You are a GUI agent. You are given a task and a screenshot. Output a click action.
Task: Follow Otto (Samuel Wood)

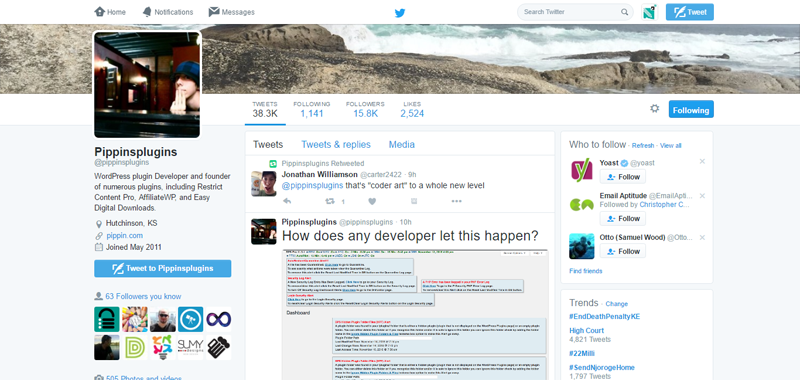(x=622, y=251)
